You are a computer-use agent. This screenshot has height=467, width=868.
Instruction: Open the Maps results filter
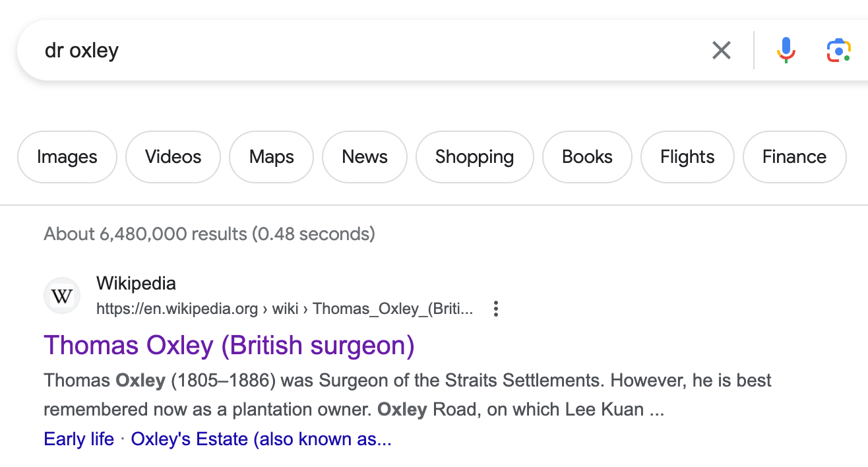(271, 157)
